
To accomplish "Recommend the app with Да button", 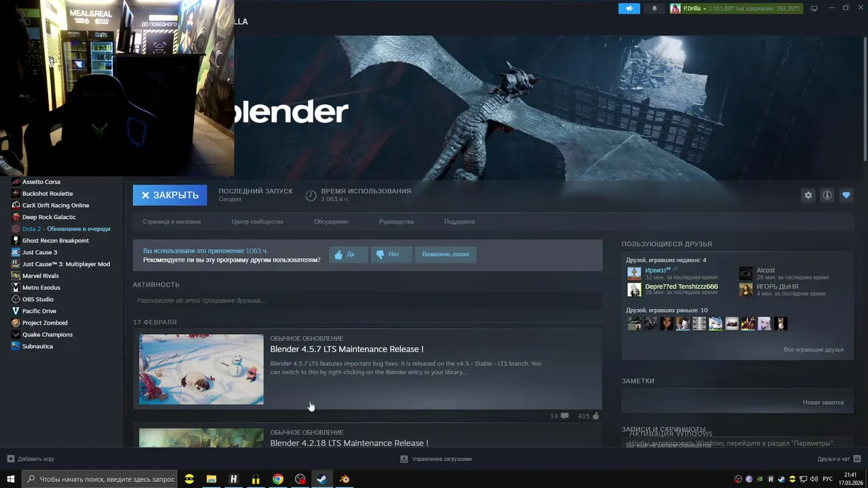I will pyautogui.click(x=349, y=254).
